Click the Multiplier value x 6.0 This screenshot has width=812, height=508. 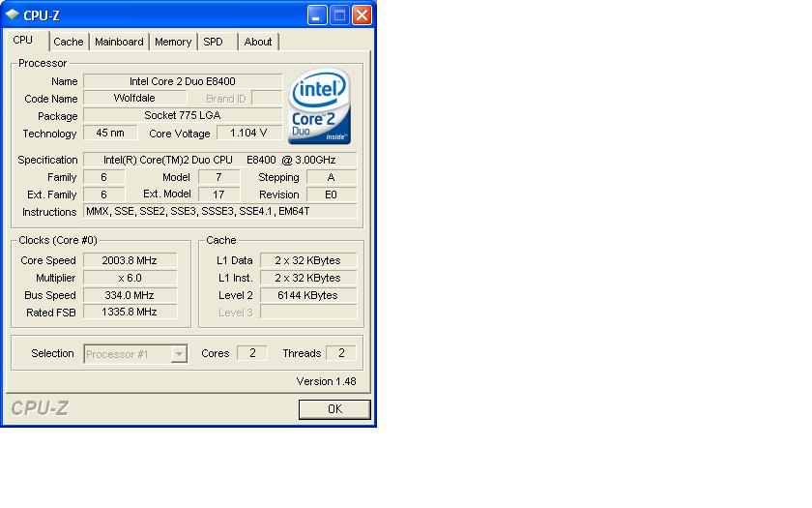coord(130,278)
